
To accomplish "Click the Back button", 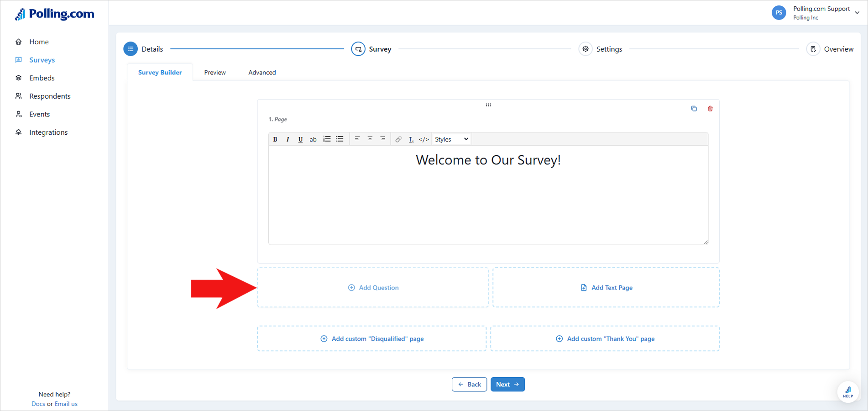I will [469, 384].
